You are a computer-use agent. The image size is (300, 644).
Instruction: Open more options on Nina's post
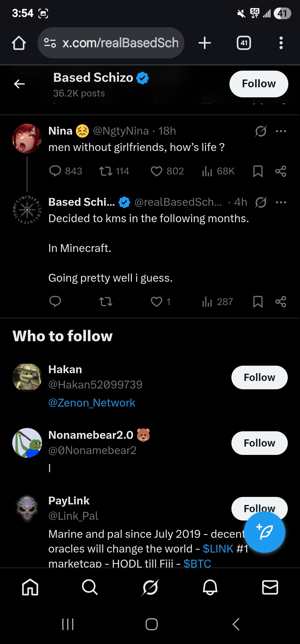pyautogui.click(x=281, y=131)
